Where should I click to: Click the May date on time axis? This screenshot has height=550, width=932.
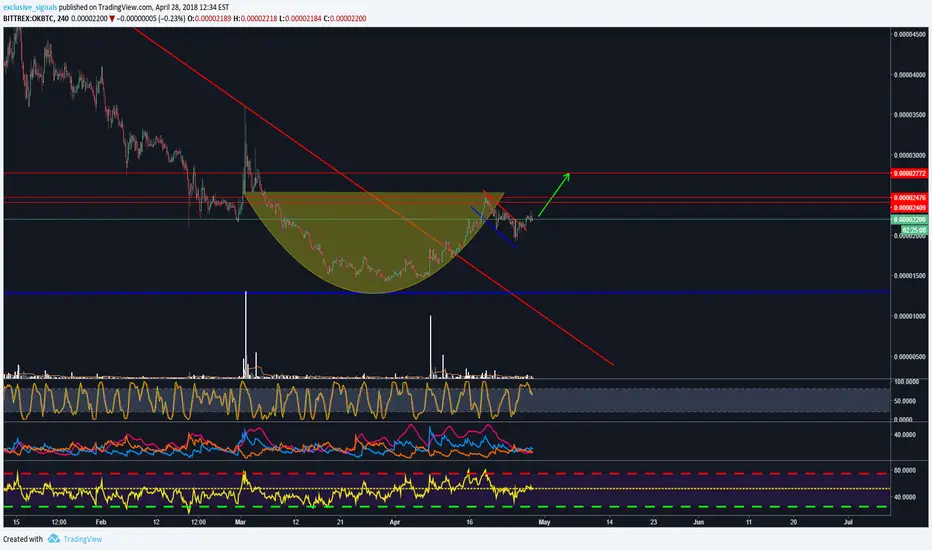coord(544,522)
